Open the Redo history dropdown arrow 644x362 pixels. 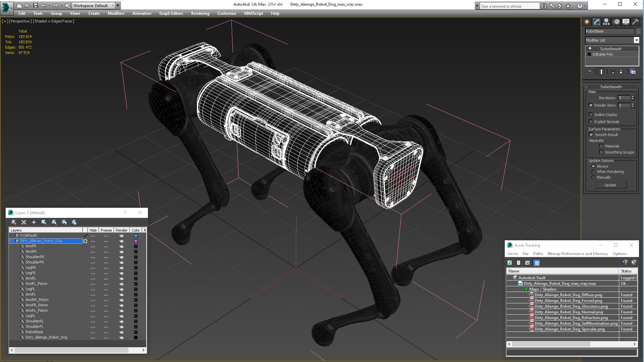(x=61, y=5)
